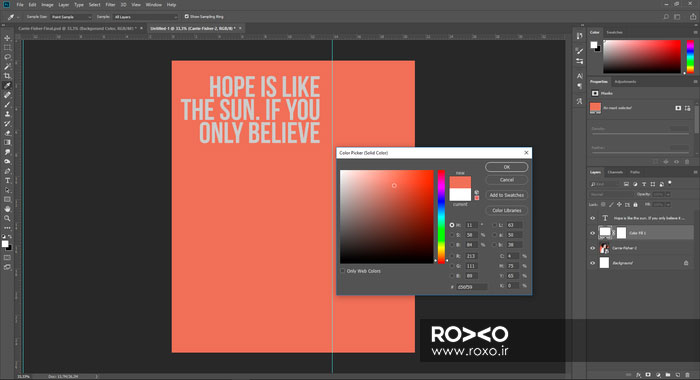Select the Hand tool
The image size is (700, 380).
(7, 209)
